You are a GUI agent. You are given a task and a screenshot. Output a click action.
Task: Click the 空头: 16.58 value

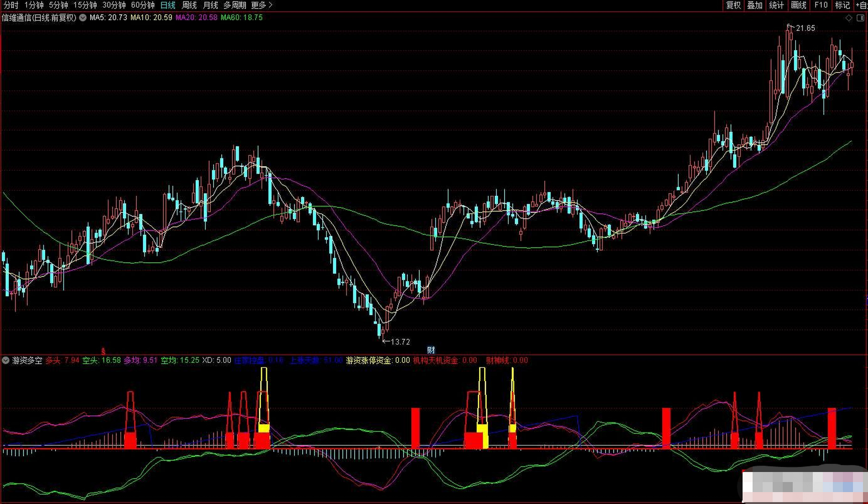pyautogui.click(x=102, y=360)
